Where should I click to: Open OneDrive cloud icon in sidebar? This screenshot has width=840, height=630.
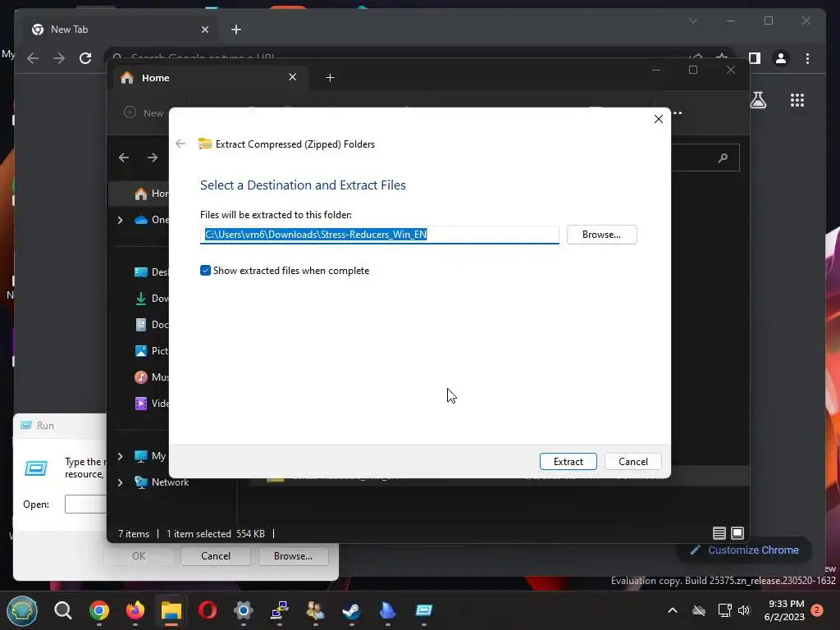(141, 220)
